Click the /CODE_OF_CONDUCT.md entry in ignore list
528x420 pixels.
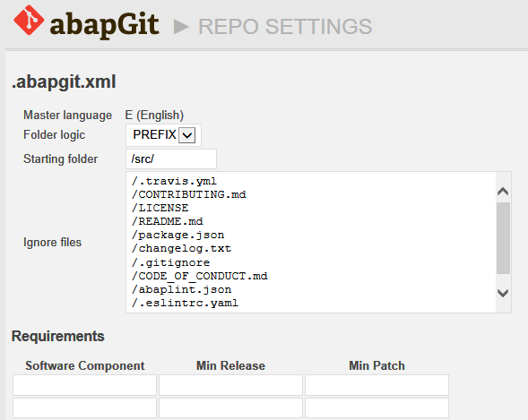click(x=199, y=276)
